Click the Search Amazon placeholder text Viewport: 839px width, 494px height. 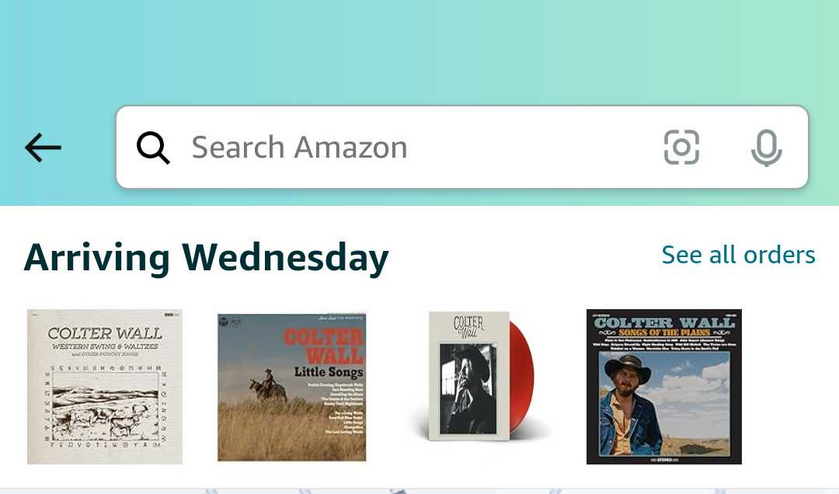click(300, 147)
